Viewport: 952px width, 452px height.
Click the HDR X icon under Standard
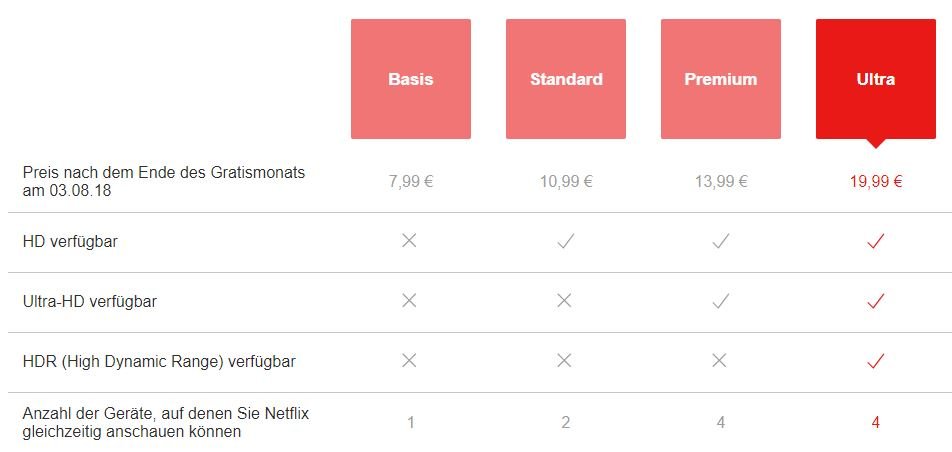(x=564, y=361)
